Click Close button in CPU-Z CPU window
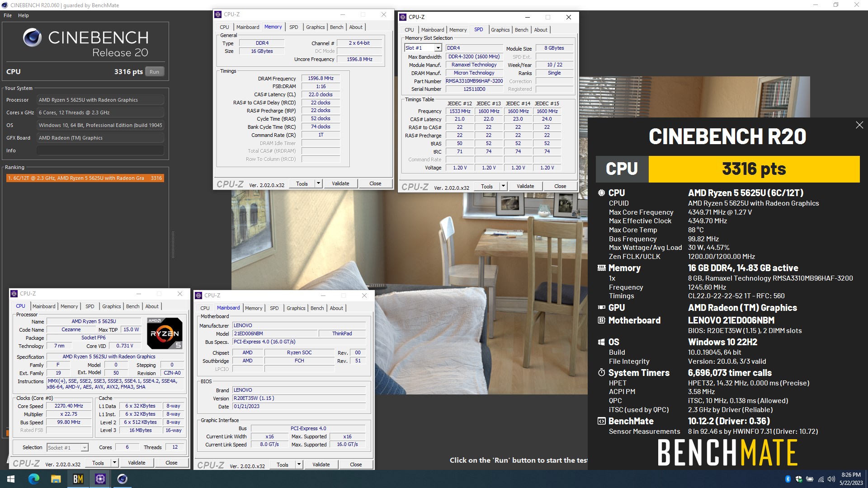 (x=171, y=463)
